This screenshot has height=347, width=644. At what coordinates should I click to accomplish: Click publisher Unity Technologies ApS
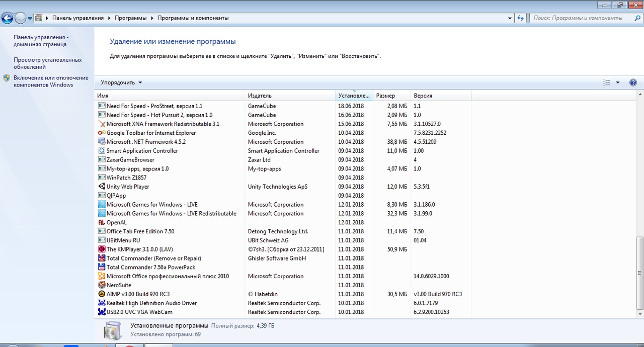[x=277, y=187]
